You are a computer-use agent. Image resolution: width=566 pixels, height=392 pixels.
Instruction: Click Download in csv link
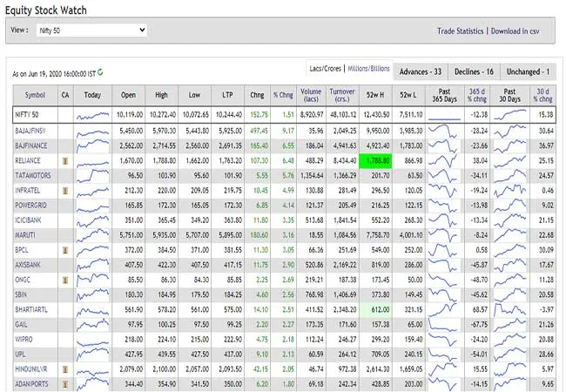tap(515, 31)
